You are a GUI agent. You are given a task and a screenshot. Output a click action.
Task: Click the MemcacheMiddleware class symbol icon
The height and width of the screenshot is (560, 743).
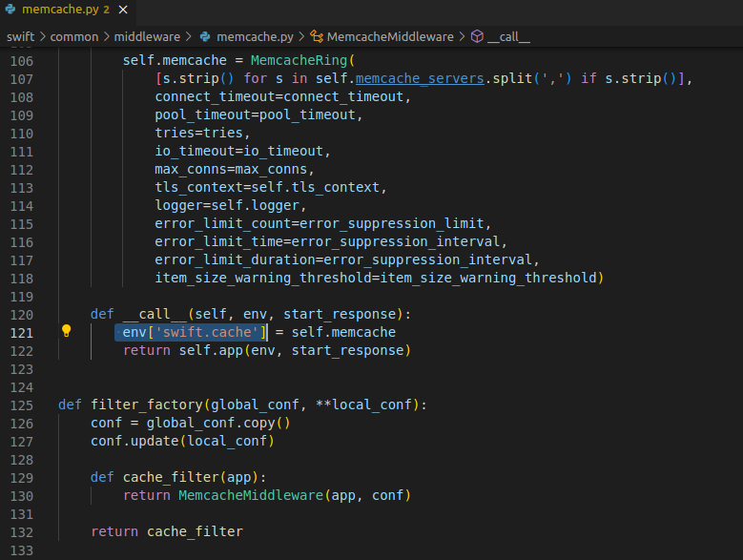pos(316,36)
